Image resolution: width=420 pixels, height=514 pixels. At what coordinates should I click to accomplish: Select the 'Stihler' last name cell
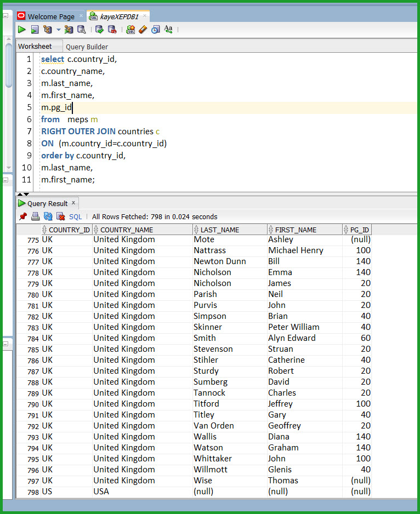coord(230,360)
